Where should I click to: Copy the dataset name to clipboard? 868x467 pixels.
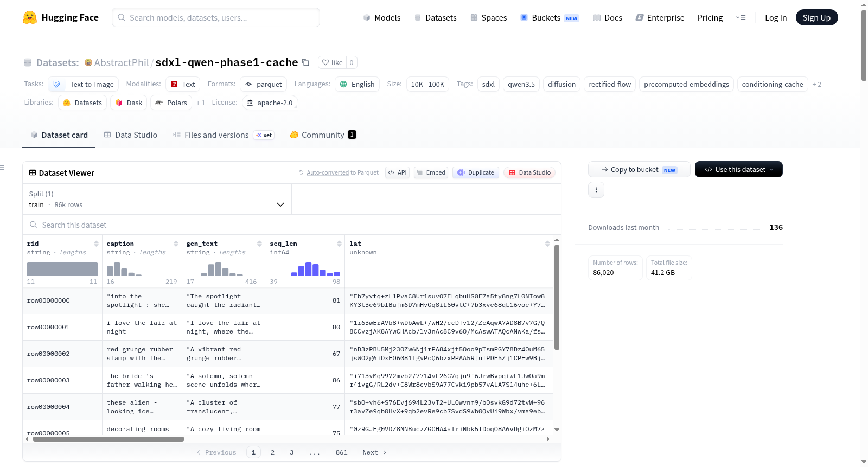305,62
